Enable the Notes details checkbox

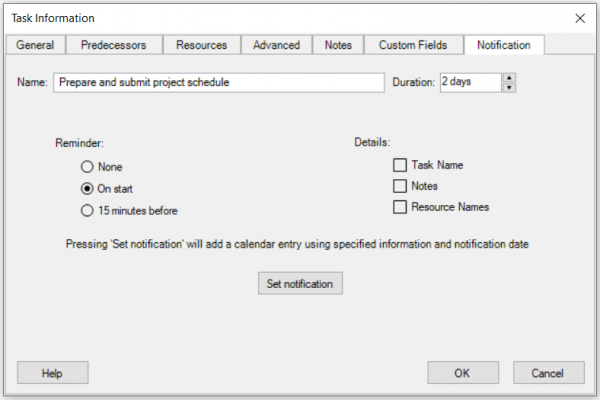pos(400,186)
